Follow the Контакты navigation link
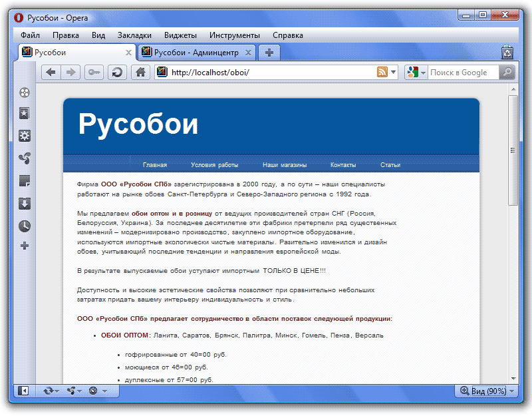 point(343,165)
